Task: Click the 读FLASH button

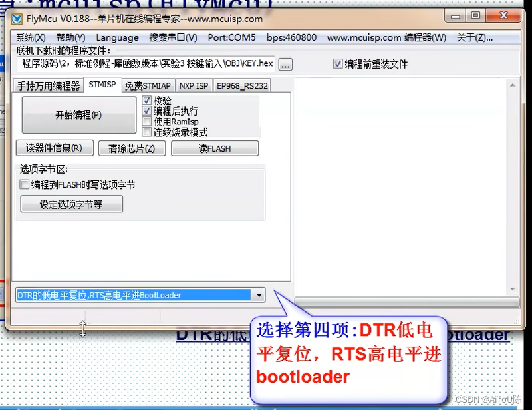Action: coord(215,148)
